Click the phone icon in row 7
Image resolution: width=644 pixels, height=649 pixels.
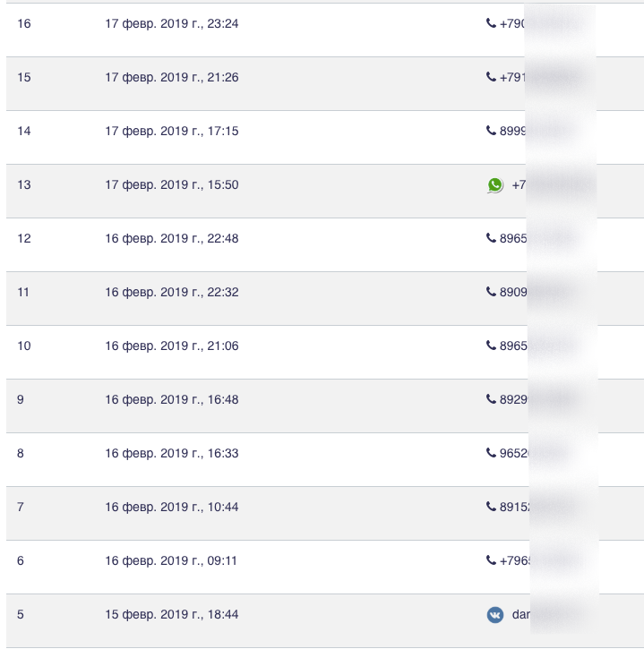[x=491, y=507]
